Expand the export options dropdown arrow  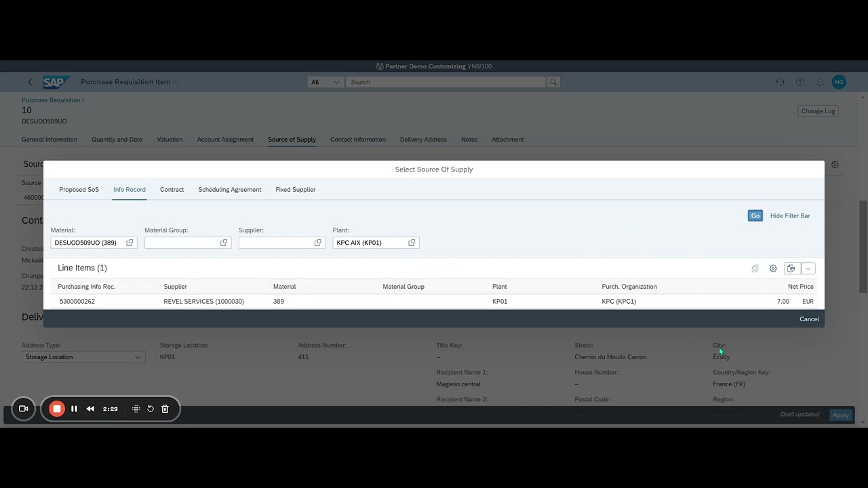pos(808,268)
